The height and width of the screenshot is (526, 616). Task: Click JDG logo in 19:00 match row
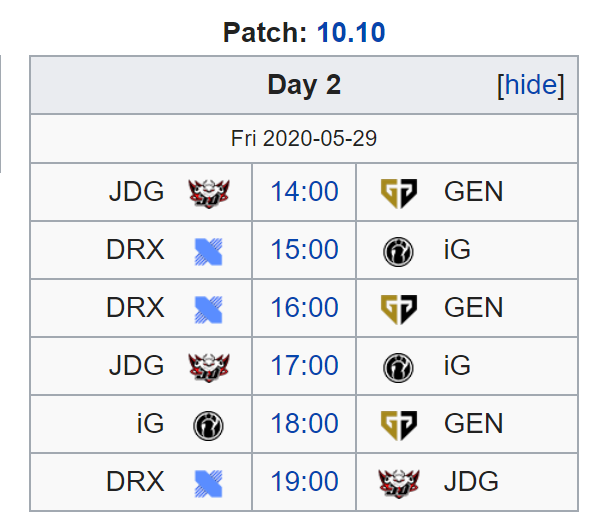pyautogui.click(x=399, y=483)
